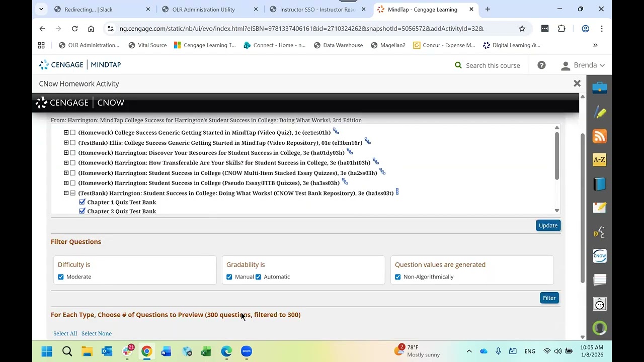Image resolution: width=644 pixels, height=362 pixels.
Task: Toggle the CNOW Test Bank Repository checkbox
Action: point(73,193)
